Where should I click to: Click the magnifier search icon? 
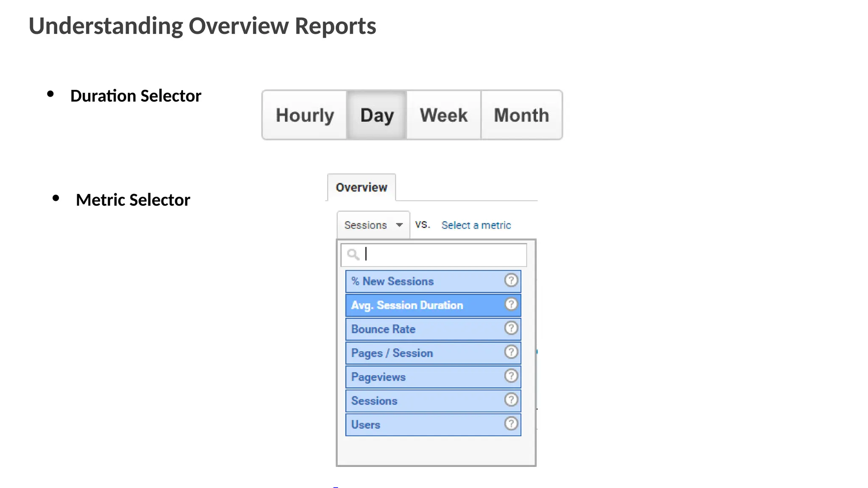tap(353, 254)
